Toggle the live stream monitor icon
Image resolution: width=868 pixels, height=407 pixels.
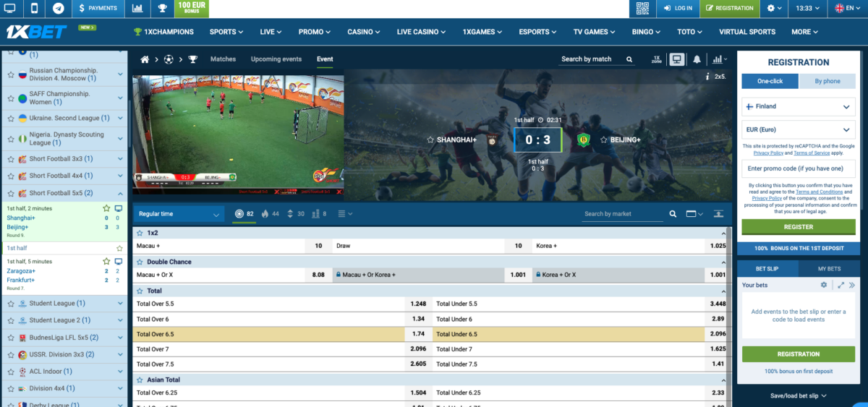click(677, 59)
